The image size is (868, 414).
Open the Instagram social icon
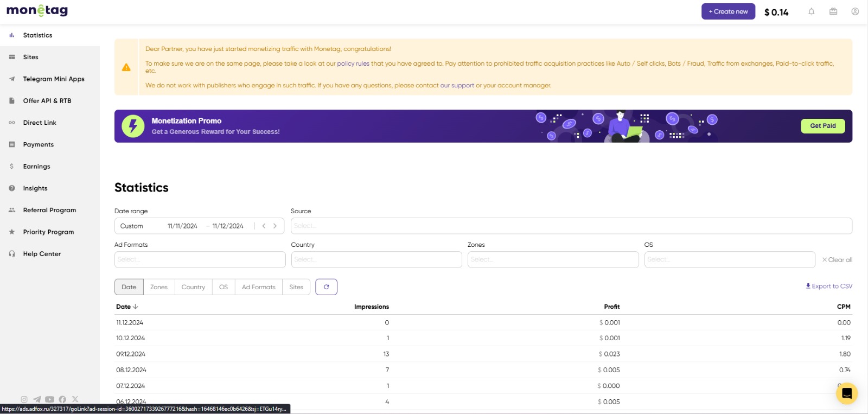coord(24,399)
